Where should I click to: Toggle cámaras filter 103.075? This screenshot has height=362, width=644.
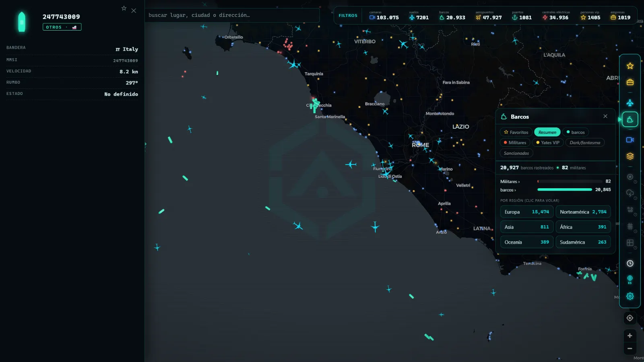(x=384, y=16)
